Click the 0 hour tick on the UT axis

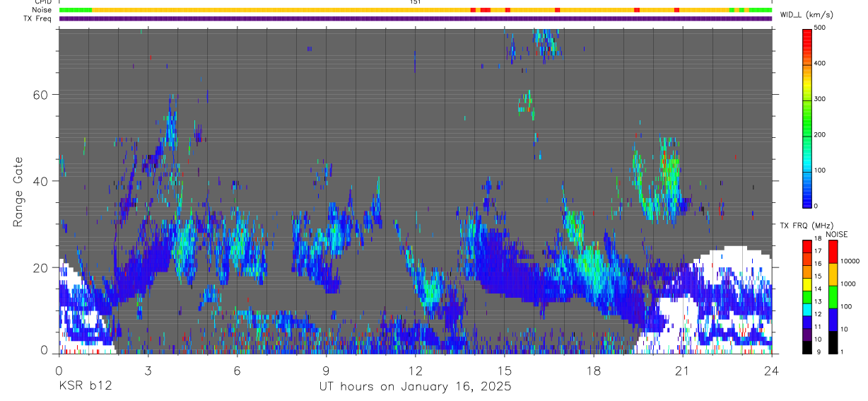pyautogui.click(x=59, y=370)
